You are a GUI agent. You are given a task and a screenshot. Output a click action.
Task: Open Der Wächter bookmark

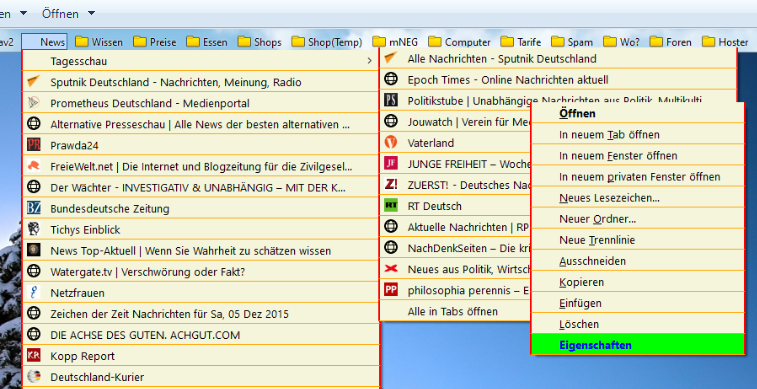[x=200, y=187]
